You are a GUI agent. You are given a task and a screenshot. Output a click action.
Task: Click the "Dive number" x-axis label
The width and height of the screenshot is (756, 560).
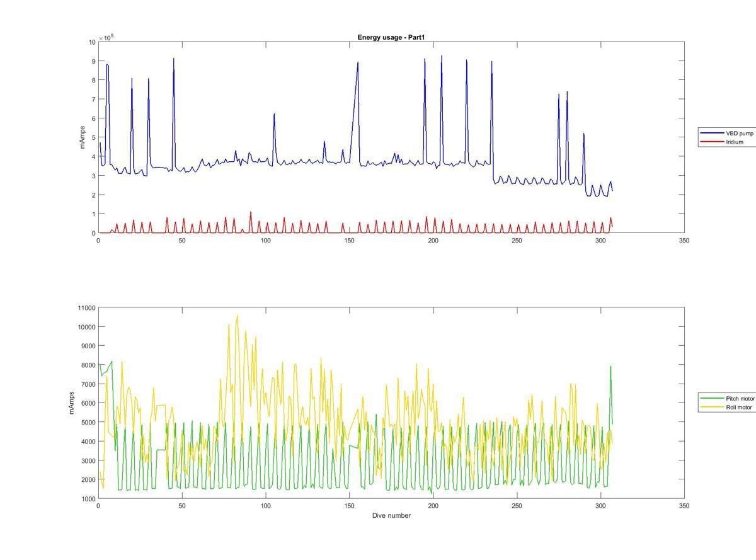pyautogui.click(x=391, y=515)
